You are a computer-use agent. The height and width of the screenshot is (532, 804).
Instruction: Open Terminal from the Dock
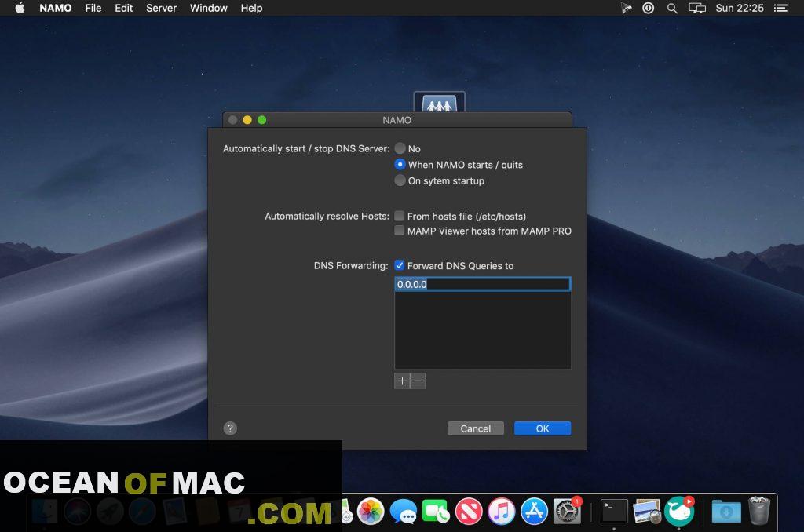[614, 512]
